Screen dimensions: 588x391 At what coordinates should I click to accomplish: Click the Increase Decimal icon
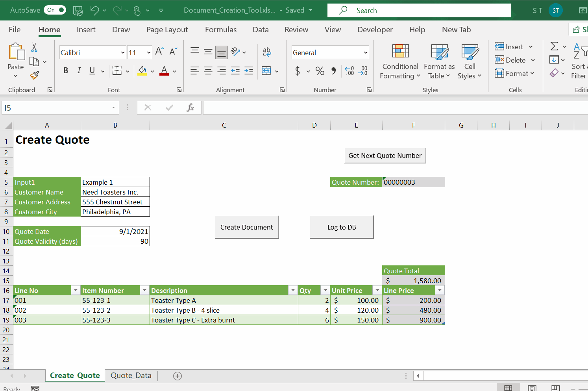(349, 71)
